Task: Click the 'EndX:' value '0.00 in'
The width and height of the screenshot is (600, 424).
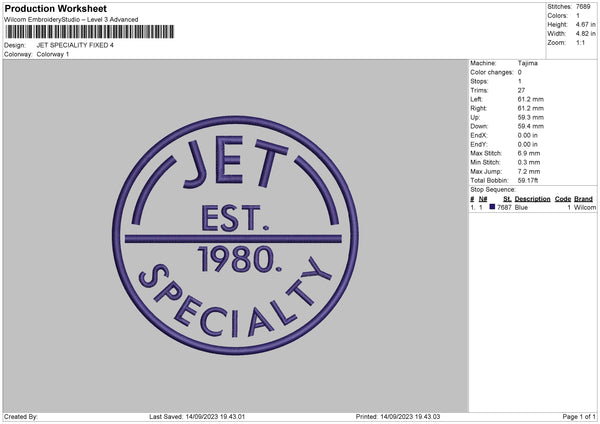Action: pos(527,135)
